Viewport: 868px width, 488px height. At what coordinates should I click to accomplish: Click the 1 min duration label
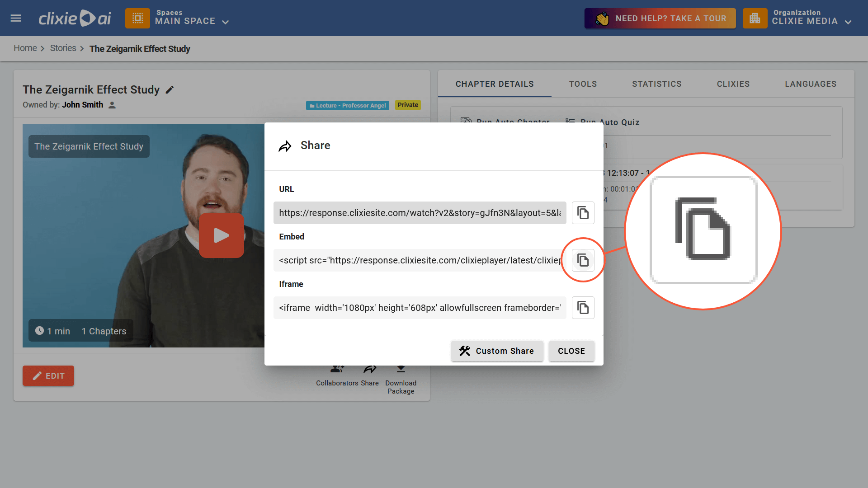click(x=53, y=331)
